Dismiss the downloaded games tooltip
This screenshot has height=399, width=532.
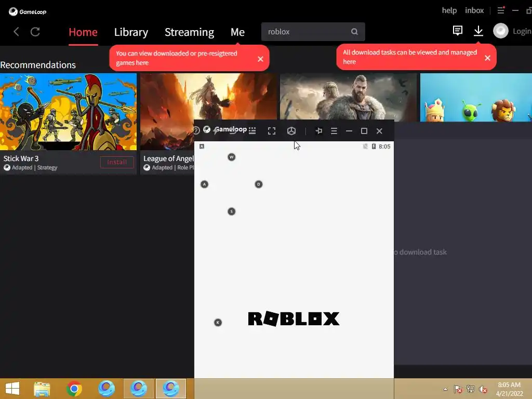click(261, 59)
